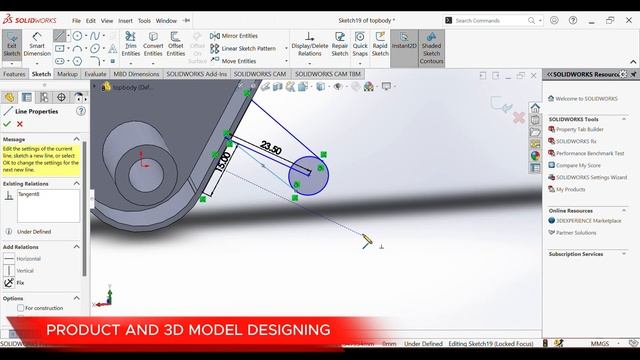Select the Centerpoint Arc tool
This screenshot has width=640, height=360.
[77, 49]
